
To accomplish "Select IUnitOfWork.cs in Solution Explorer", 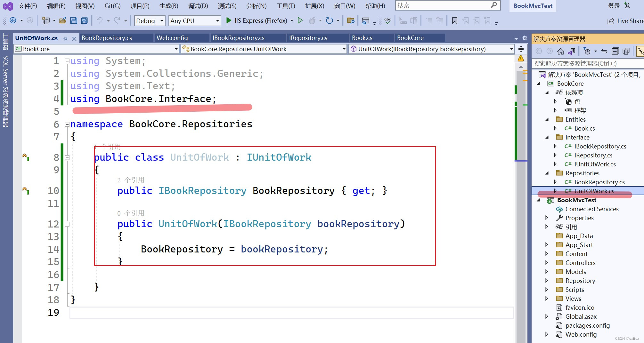I will coord(595,164).
